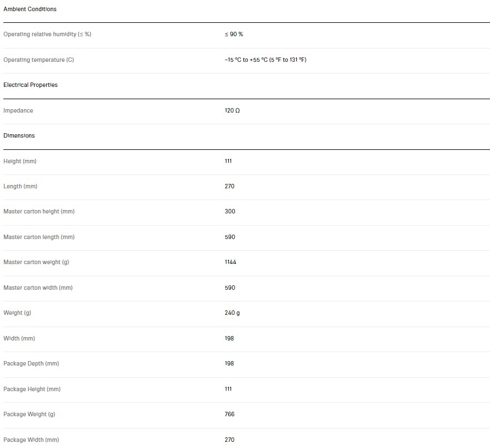Click the Ambient Conditions section heading
The height and width of the screenshot is (448, 490).
[30, 9]
